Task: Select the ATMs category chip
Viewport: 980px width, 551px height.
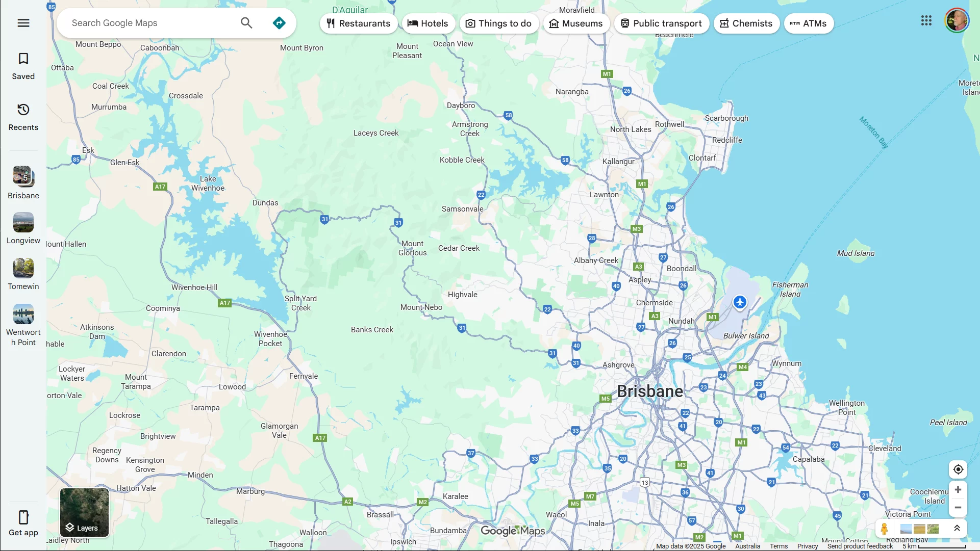Action: [x=809, y=23]
